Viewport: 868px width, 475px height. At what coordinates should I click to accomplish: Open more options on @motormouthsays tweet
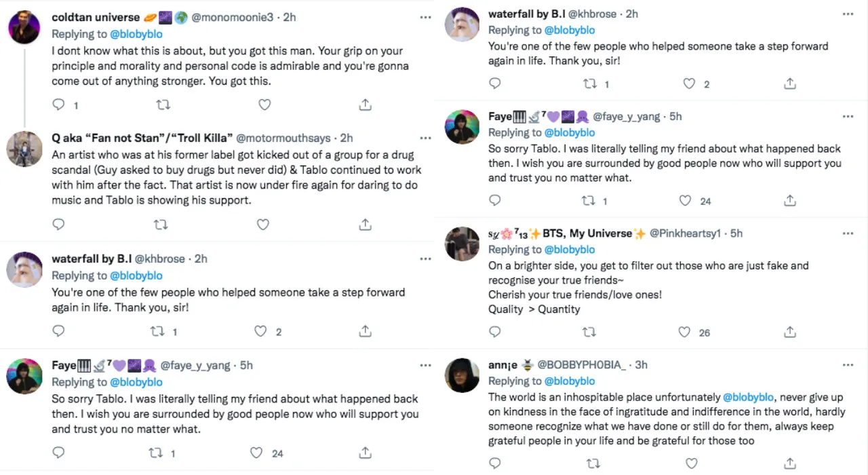(425, 138)
